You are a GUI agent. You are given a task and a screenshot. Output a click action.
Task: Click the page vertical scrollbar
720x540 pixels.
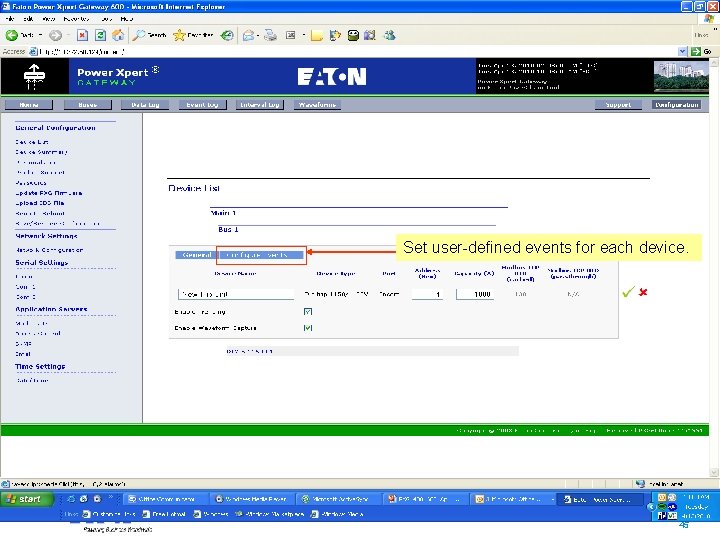click(x=714, y=268)
